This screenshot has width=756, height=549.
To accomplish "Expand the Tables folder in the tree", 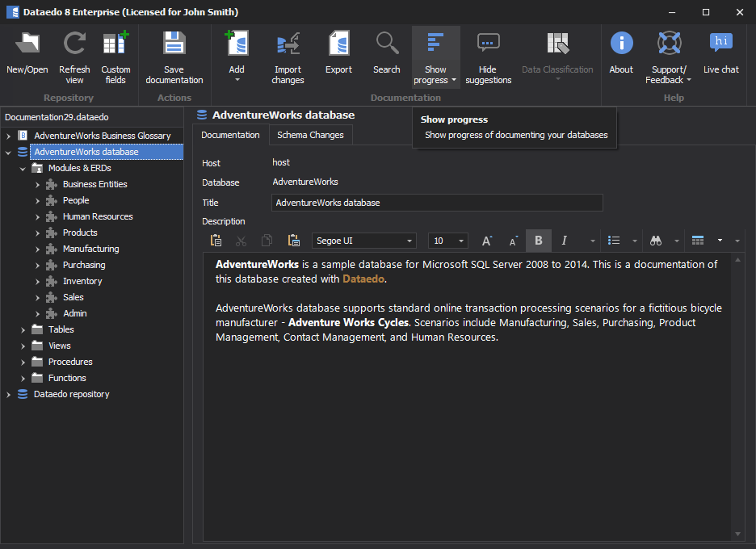I will pos(23,329).
